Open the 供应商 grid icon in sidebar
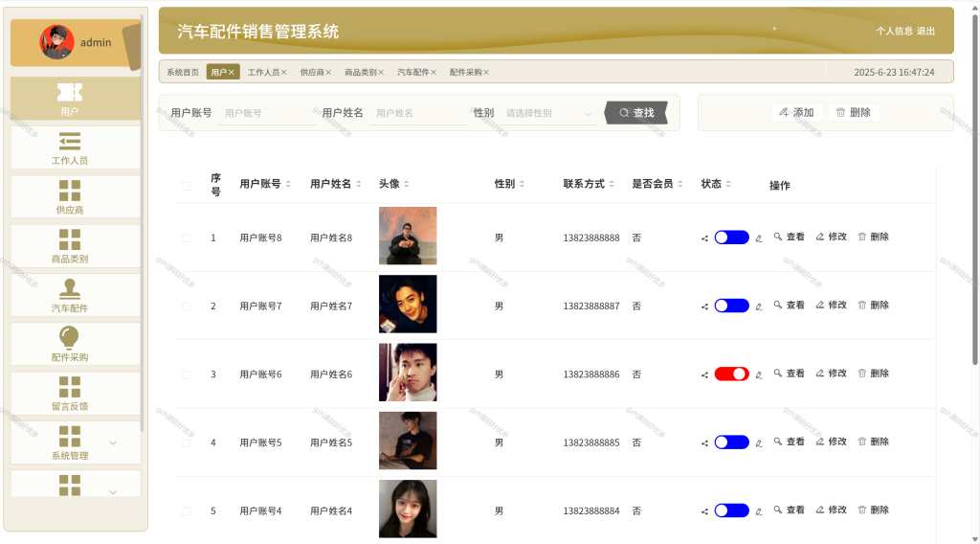 (x=69, y=190)
